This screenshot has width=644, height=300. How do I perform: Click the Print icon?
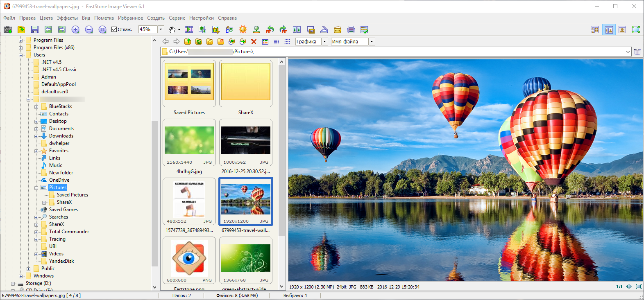351,29
